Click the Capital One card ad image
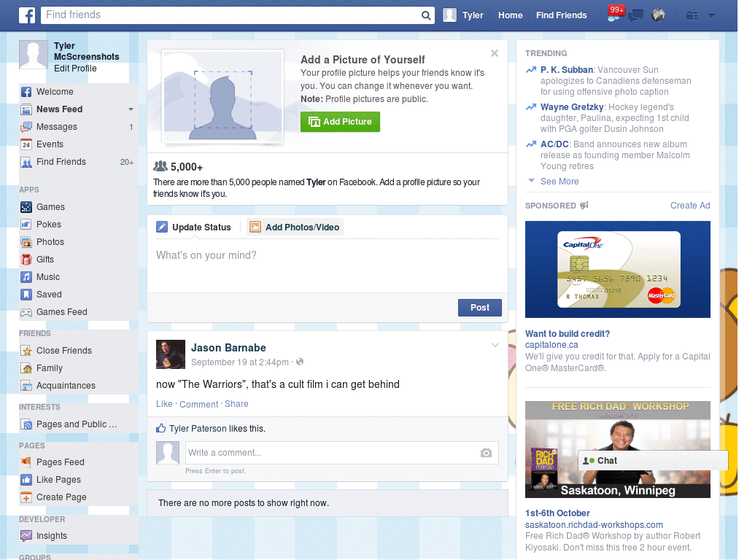This screenshot has width=747, height=560. click(x=617, y=270)
